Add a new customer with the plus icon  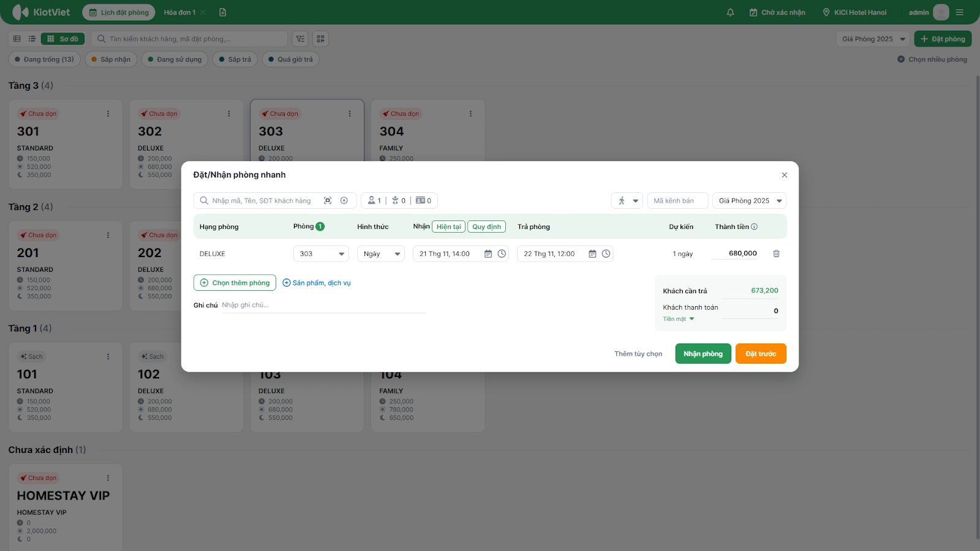click(344, 201)
